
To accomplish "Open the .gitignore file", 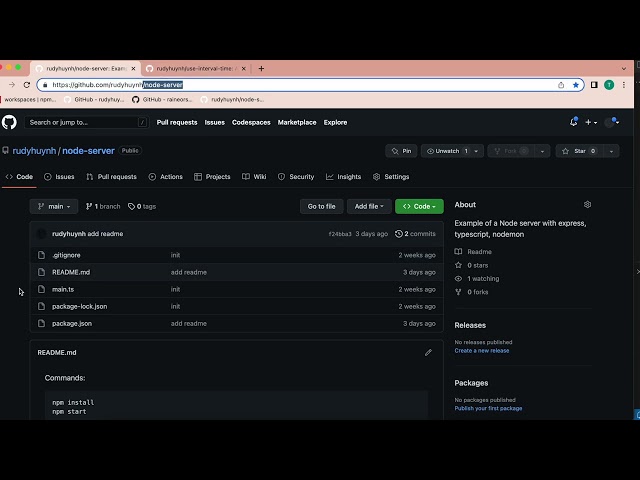I will pos(66,255).
